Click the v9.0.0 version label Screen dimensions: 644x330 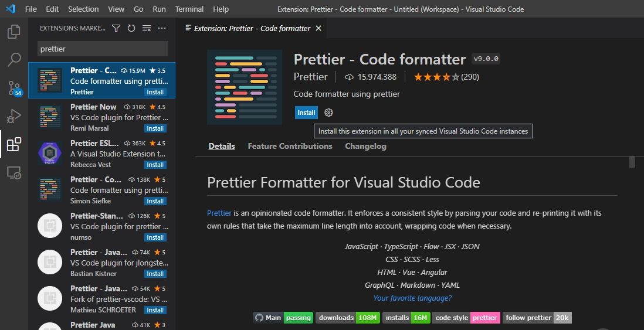(486, 59)
